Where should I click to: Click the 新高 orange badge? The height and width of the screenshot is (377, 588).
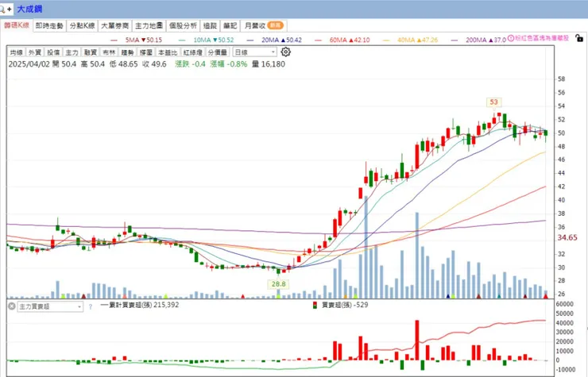(x=276, y=25)
